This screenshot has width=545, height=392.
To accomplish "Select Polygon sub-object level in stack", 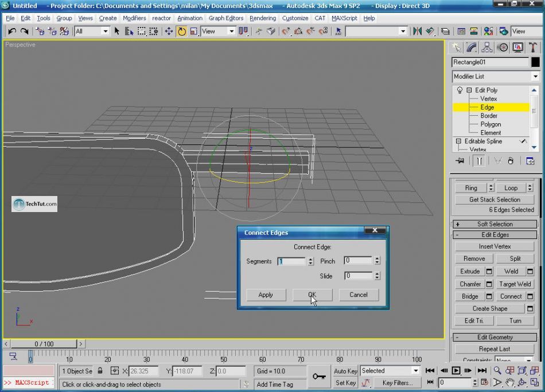I will point(490,124).
